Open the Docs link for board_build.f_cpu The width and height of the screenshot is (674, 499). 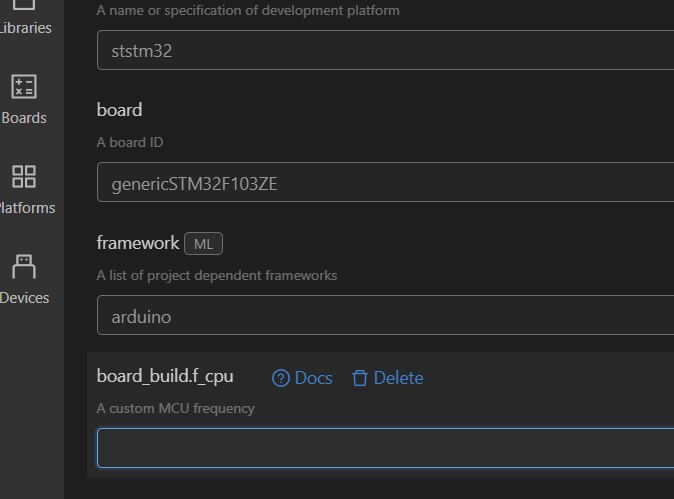point(313,378)
